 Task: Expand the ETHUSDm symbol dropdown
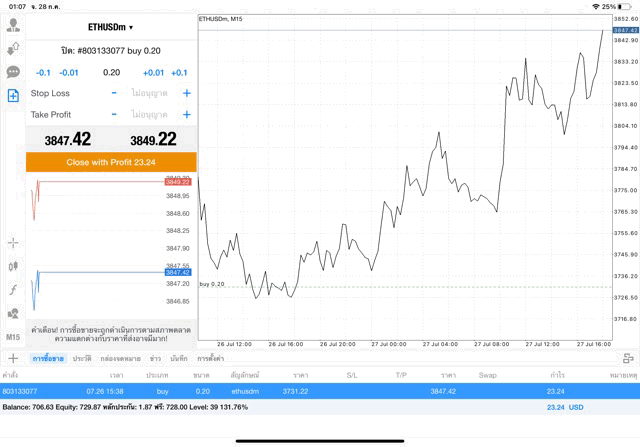pyautogui.click(x=110, y=27)
